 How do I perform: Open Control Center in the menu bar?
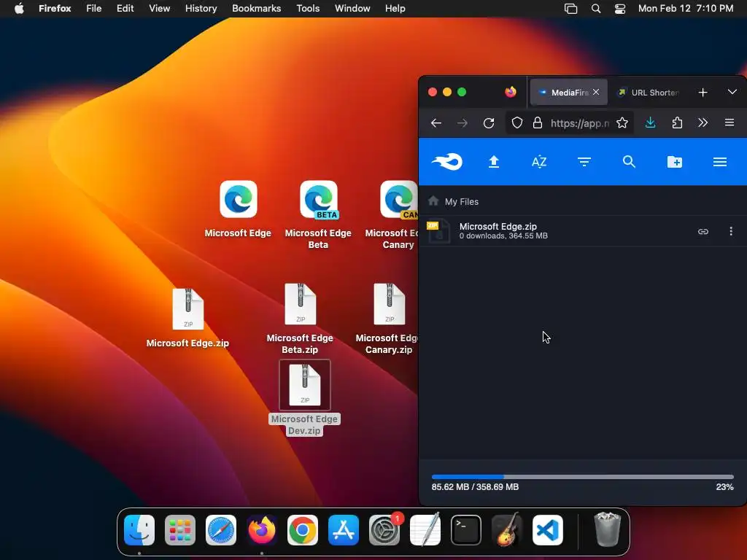click(x=620, y=9)
